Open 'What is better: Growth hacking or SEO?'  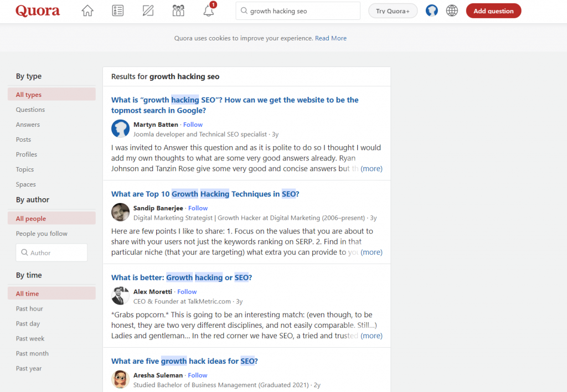[182, 277]
